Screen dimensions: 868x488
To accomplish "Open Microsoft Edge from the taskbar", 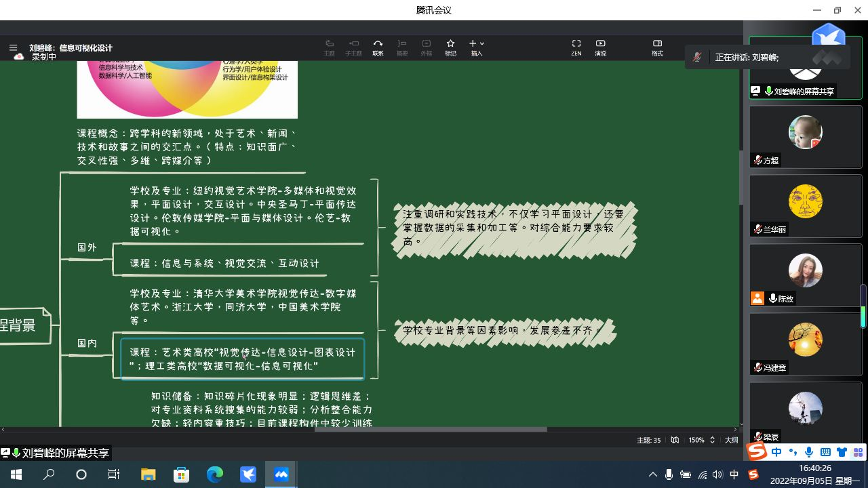I will (215, 474).
